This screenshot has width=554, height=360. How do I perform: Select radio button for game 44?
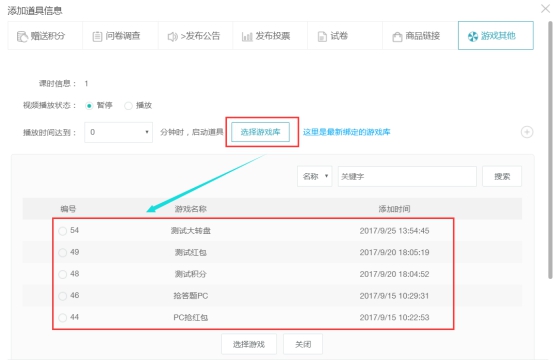[63, 318]
